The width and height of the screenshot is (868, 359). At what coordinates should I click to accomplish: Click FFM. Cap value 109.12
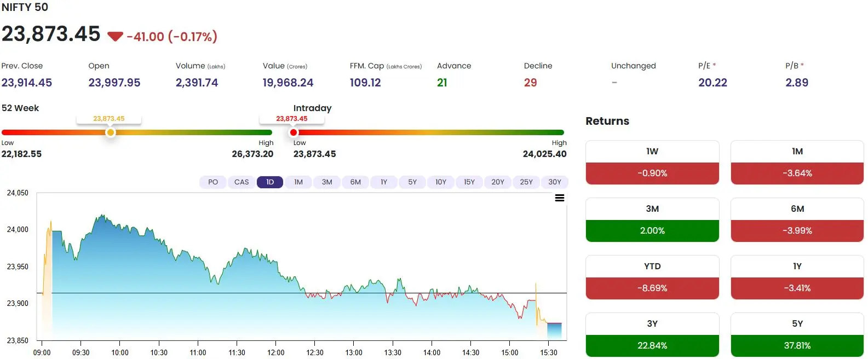click(365, 83)
